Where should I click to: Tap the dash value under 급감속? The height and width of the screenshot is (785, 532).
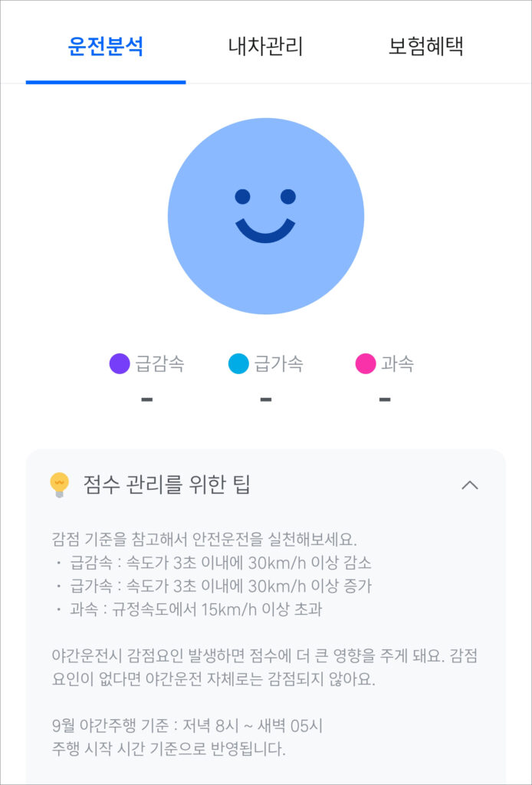(x=146, y=399)
